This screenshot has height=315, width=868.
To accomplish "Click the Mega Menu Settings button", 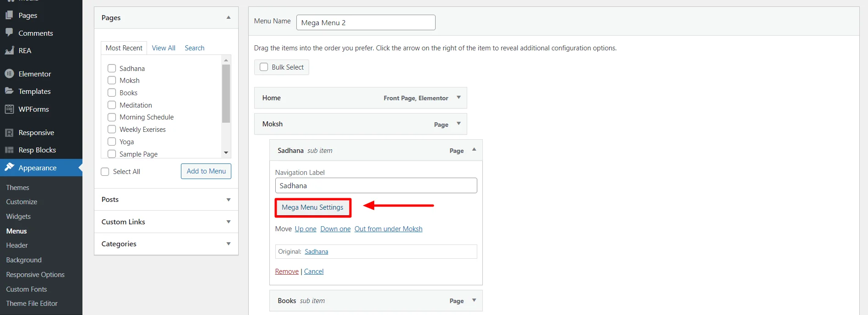I will coord(312,207).
